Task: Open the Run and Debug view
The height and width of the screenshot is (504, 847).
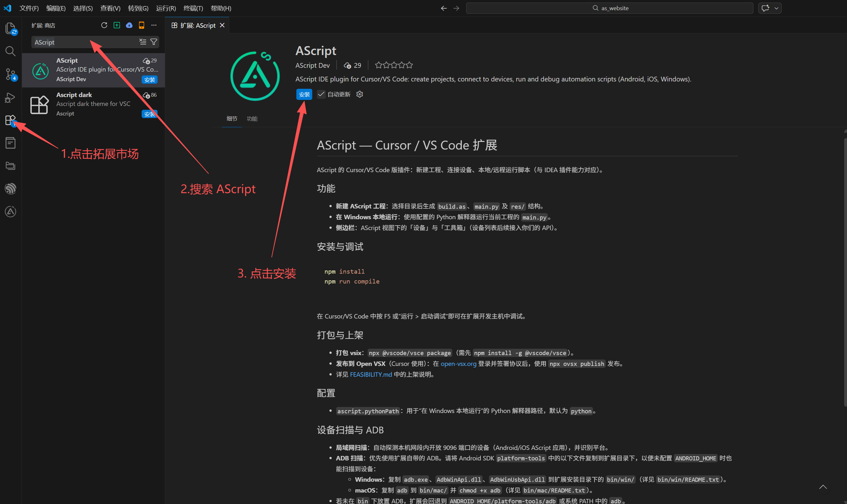Action: coord(11,97)
